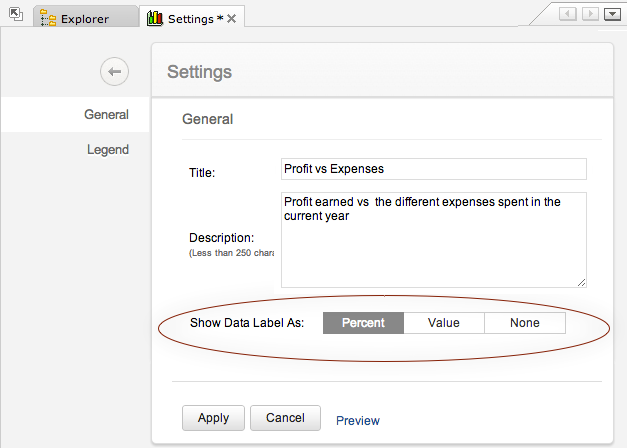This screenshot has height=448, width=627.
Task: Click the Settings chart icon in tab
Action: (154, 18)
